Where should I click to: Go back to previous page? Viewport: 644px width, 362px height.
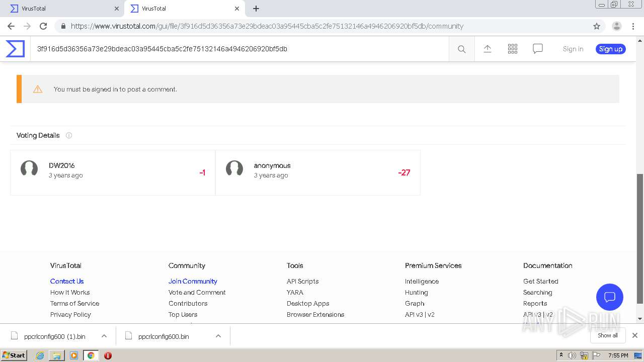(11, 26)
